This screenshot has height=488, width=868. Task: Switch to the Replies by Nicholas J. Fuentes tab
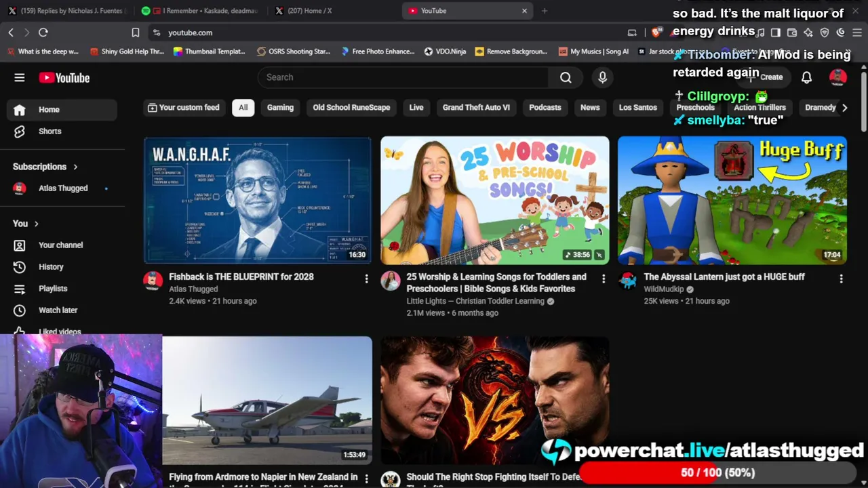(x=66, y=11)
